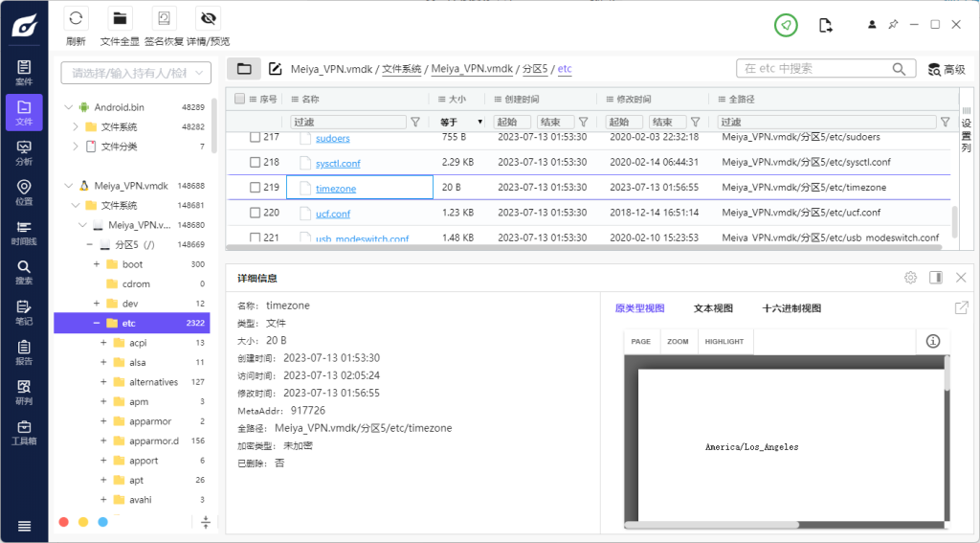The image size is (980, 543).
Task: Open 文件全景 file overview tool
Action: [120, 18]
